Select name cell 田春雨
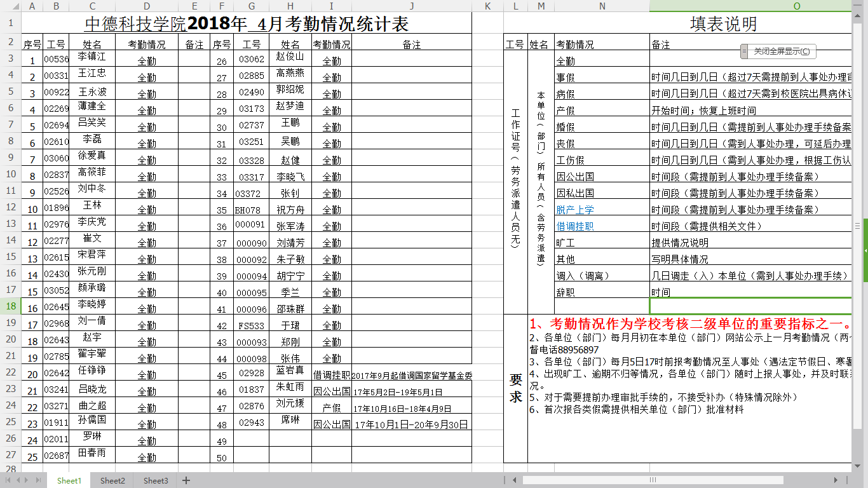The width and height of the screenshot is (868, 488). [92, 454]
